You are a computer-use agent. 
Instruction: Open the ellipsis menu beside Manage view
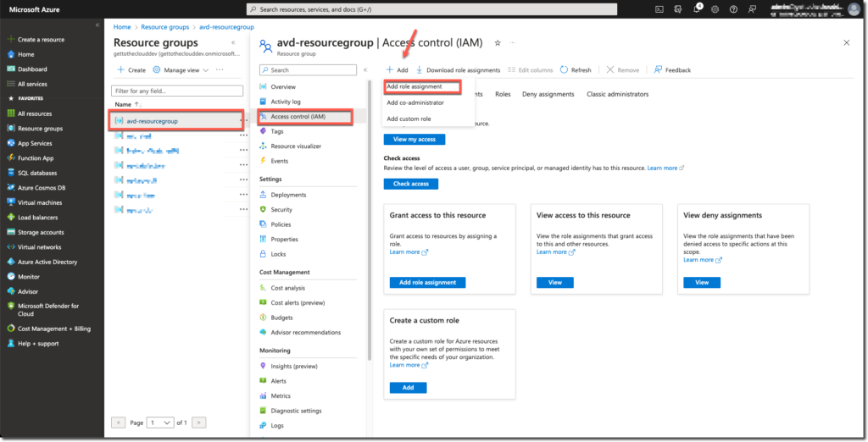pyautogui.click(x=220, y=70)
